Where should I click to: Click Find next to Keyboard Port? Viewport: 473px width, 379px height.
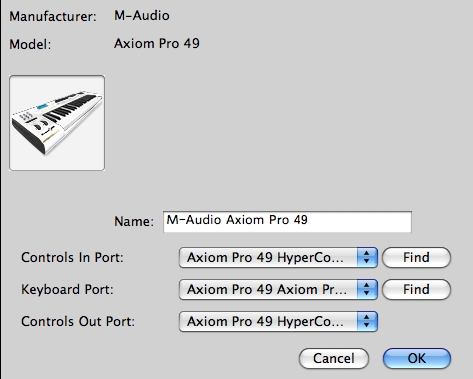(x=416, y=289)
